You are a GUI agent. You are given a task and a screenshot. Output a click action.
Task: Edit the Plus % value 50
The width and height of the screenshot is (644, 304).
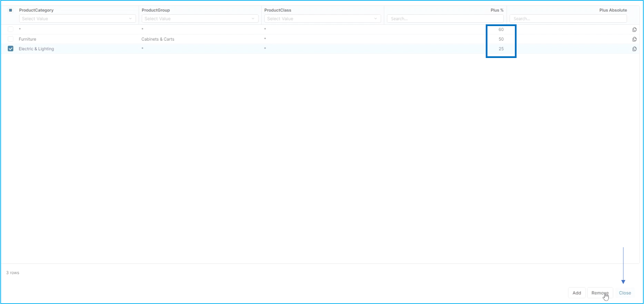coord(501,39)
